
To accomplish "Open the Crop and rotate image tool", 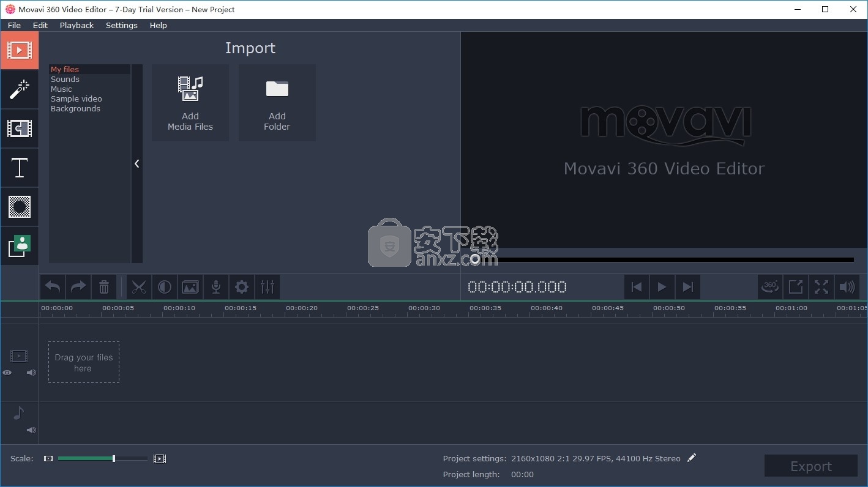I will (x=190, y=287).
